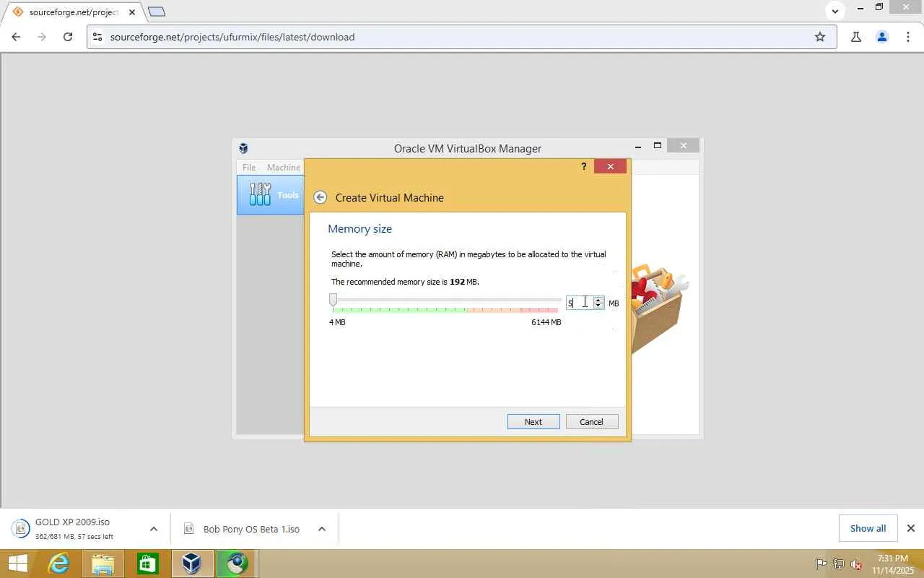This screenshot has width=924, height=578.
Task: Open the tab search dropdown in Chrome
Action: tap(835, 11)
